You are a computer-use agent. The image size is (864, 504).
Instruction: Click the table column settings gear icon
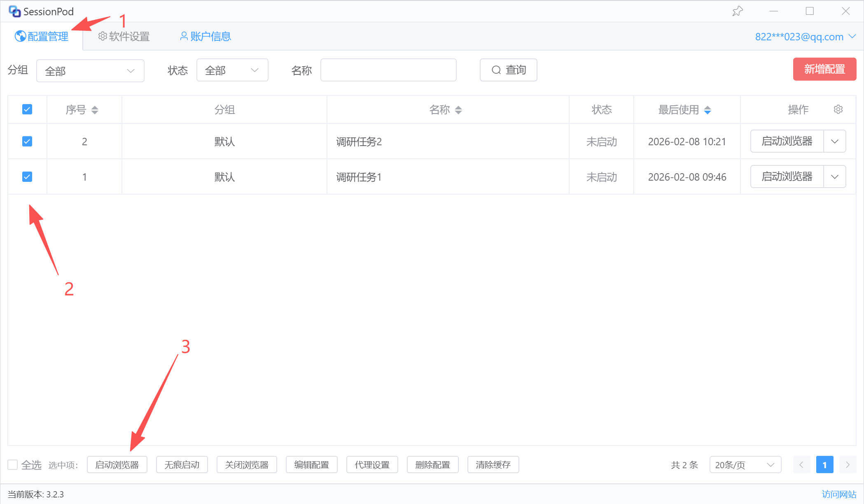coord(838,109)
